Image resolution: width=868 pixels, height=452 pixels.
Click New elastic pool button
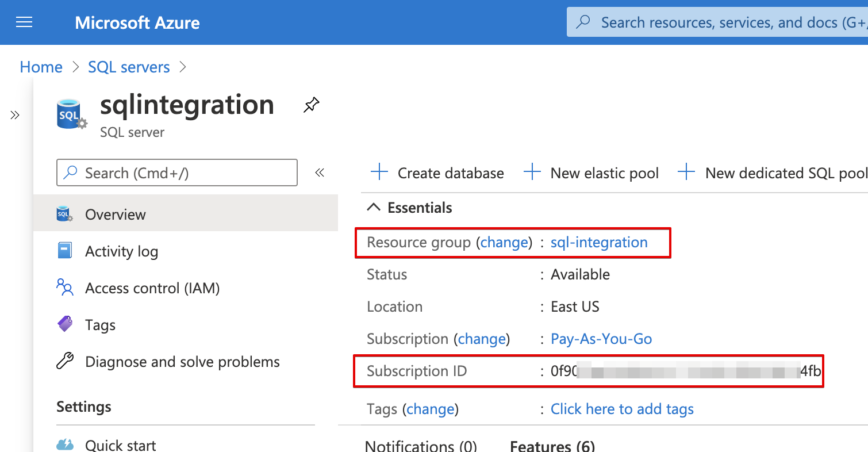tap(592, 173)
